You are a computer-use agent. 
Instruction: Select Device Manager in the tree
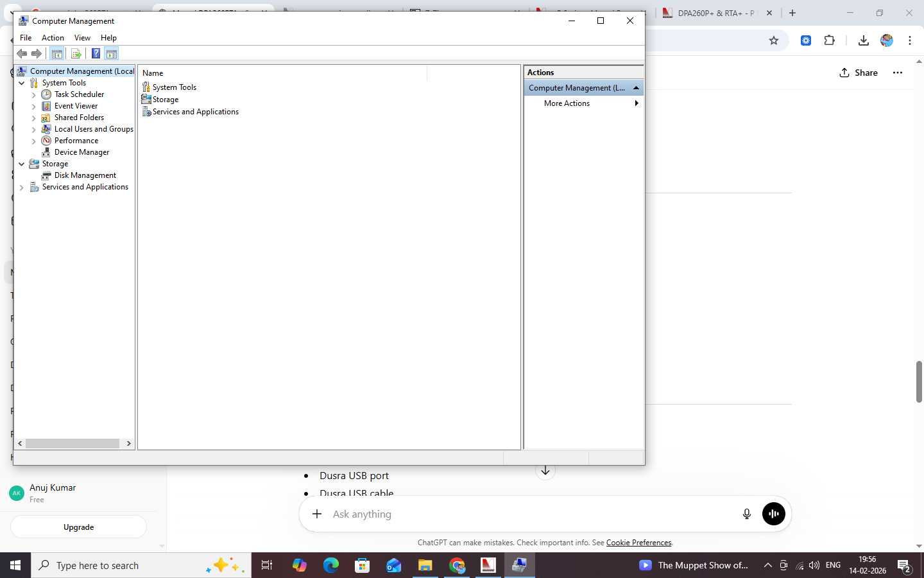[x=81, y=152]
